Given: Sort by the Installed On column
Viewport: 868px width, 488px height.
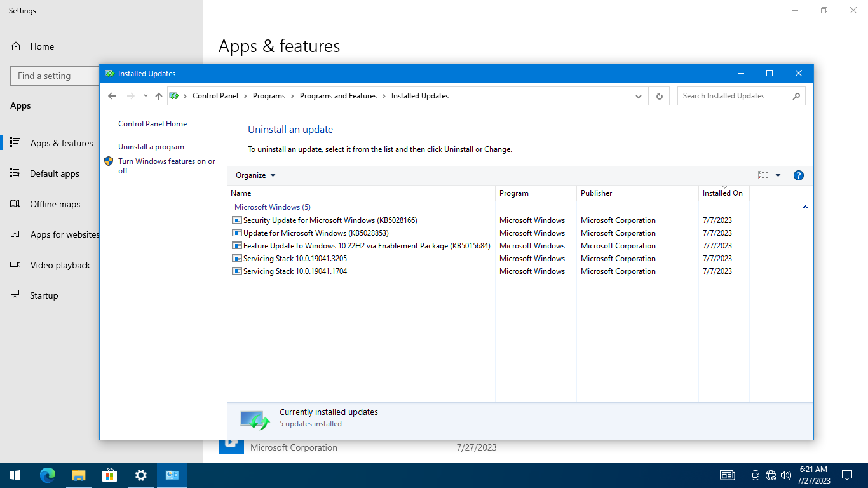Looking at the screenshot, I should (724, 193).
